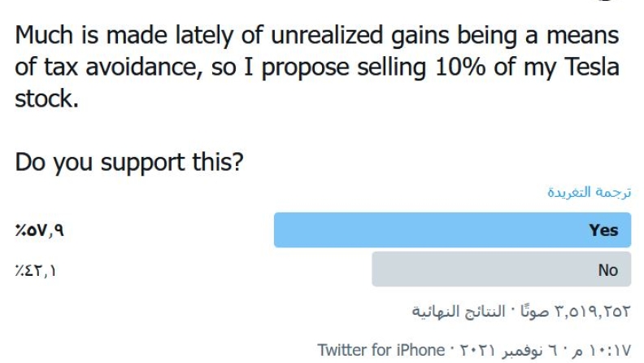
Task: Click the word "Tesla" in the tweet
Action: (x=588, y=67)
